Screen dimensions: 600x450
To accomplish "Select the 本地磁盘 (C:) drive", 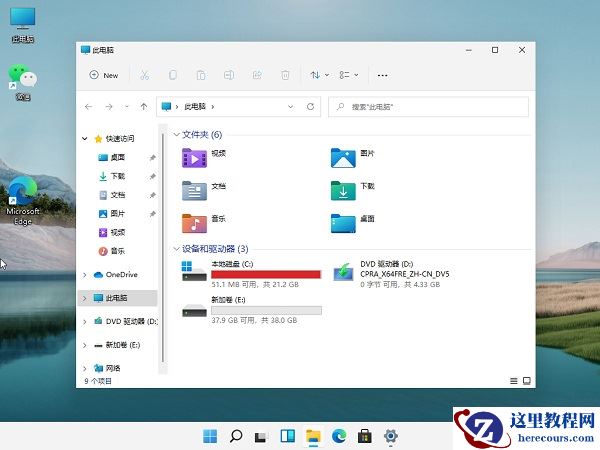I will [x=251, y=274].
